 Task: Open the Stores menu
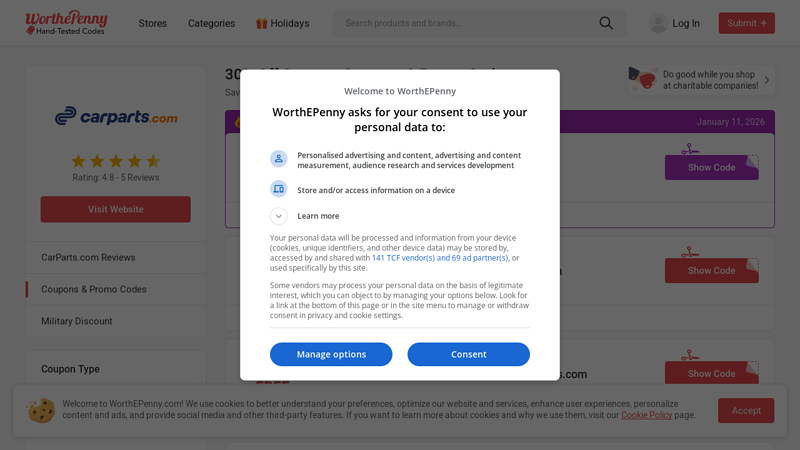click(153, 23)
